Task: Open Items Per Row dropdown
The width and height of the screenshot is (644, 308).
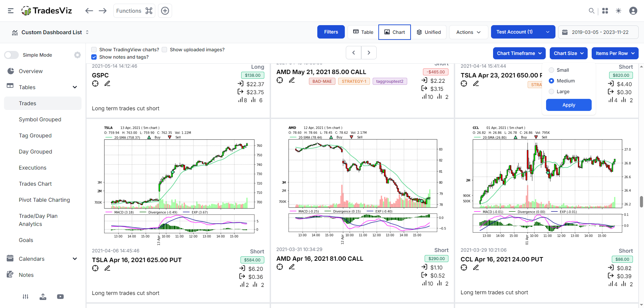Action: (615, 53)
